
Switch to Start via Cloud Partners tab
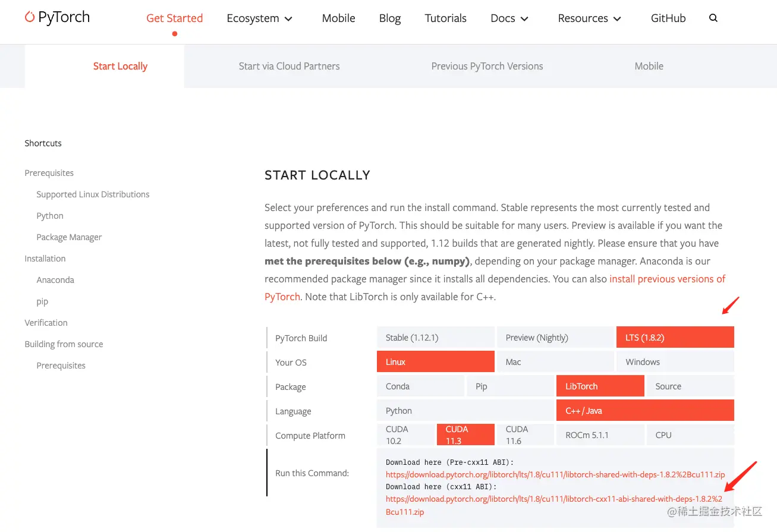tap(289, 66)
